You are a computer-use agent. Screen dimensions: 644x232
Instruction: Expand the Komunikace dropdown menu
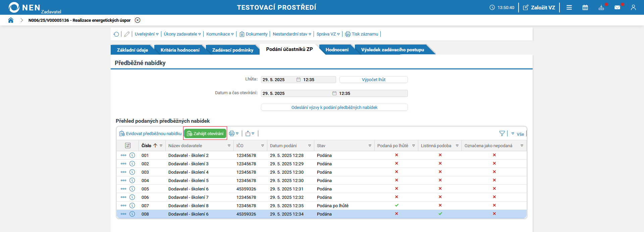point(220,34)
